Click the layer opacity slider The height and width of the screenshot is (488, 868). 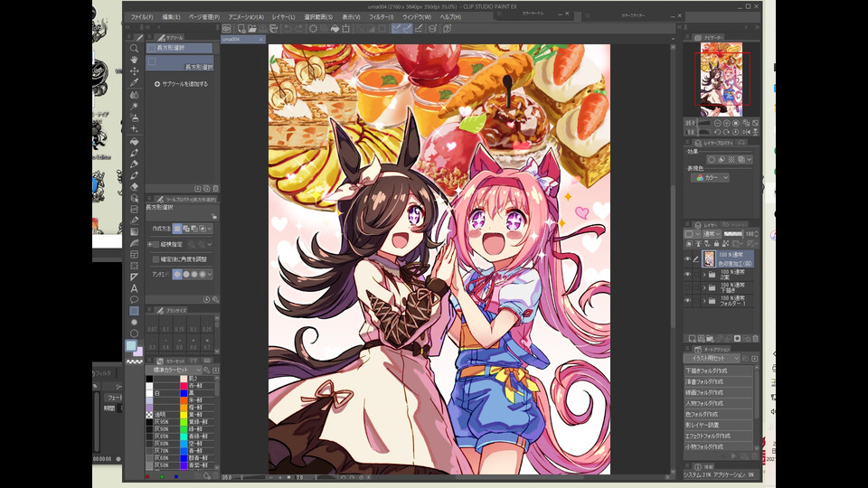[733, 234]
